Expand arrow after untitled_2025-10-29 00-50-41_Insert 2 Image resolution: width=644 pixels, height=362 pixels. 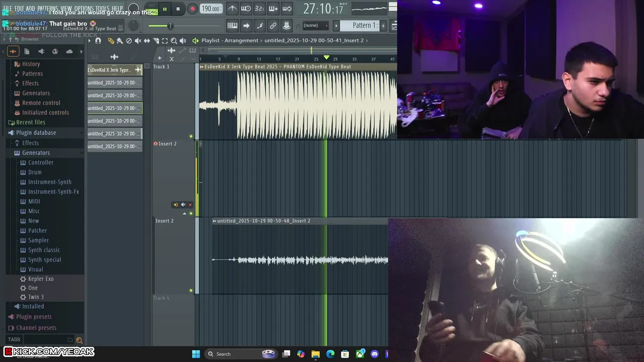tap(368, 41)
